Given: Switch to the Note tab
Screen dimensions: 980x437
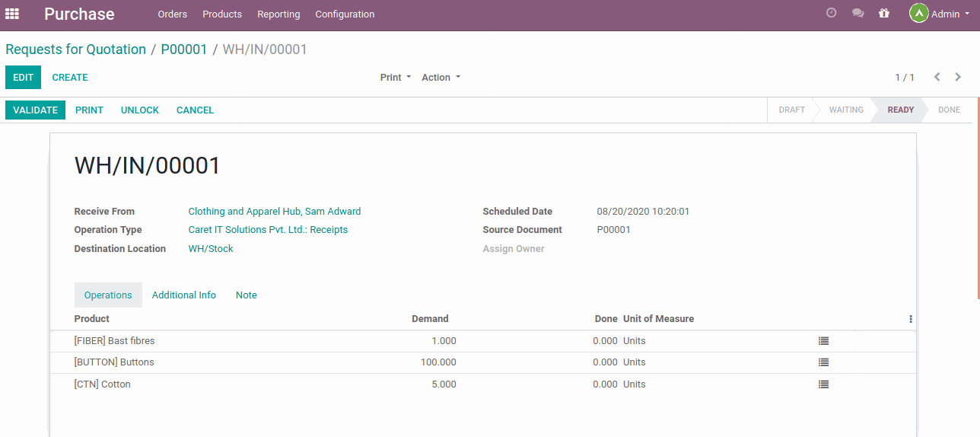Looking at the screenshot, I should tap(246, 295).
